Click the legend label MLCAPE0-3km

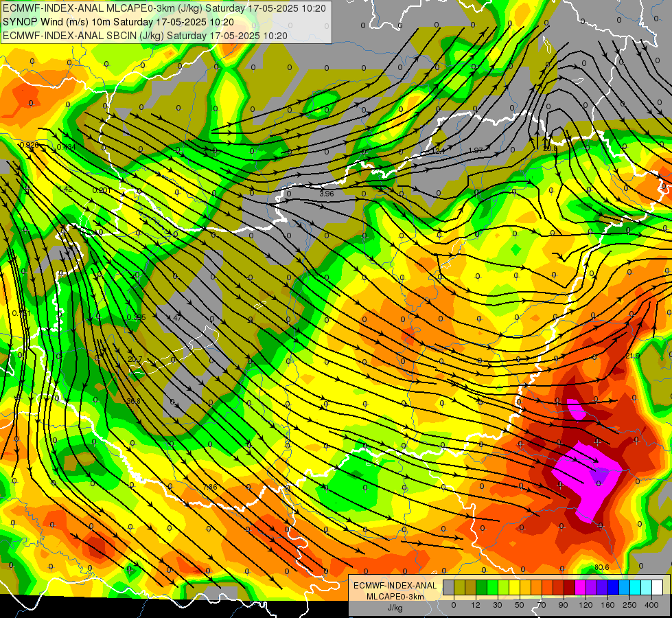395,596
